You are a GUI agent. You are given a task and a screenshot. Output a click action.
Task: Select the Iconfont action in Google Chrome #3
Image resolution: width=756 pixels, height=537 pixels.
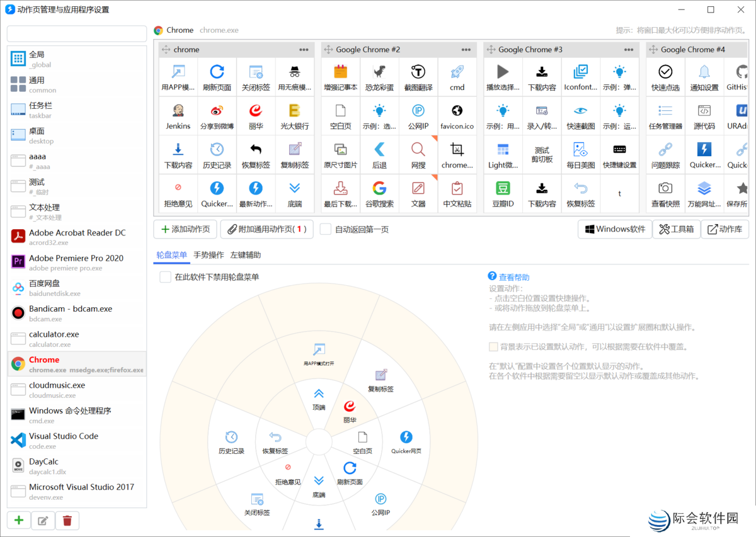[x=580, y=77]
